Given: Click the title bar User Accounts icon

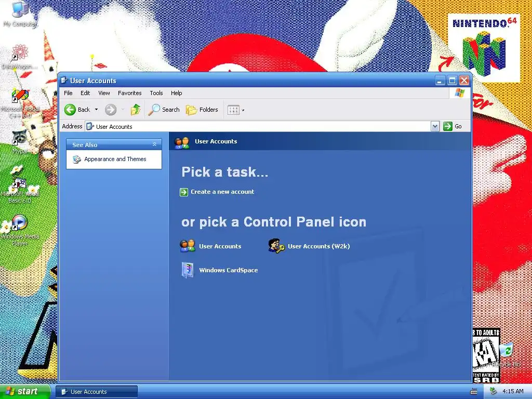Looking at the screenshot, I should tap(64, 81).
